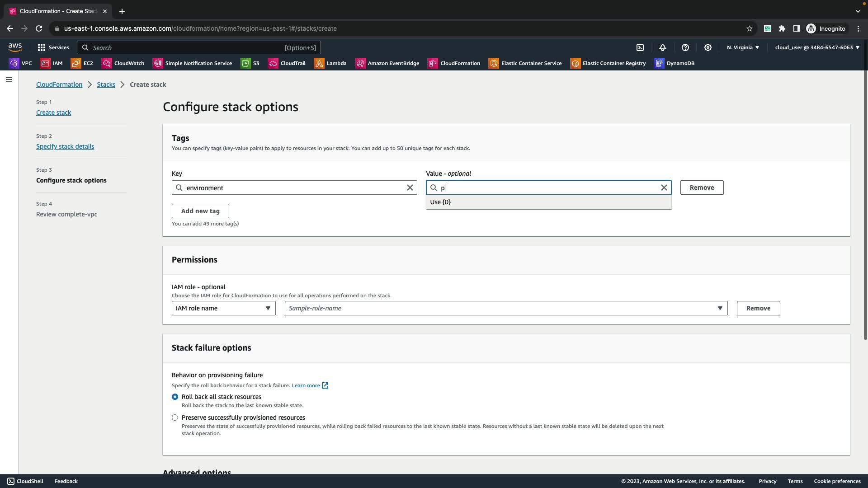Open the help question mark menu
This screenshot has width=868, height=488.
pyautogui.click(x=685, y=47)
